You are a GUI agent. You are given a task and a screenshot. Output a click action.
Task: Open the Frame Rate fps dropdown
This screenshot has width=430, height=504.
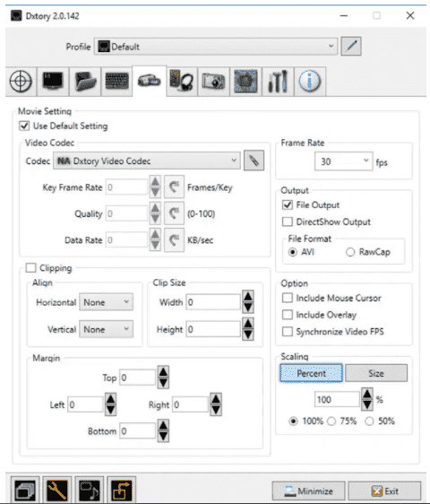(x=344, y=161)
